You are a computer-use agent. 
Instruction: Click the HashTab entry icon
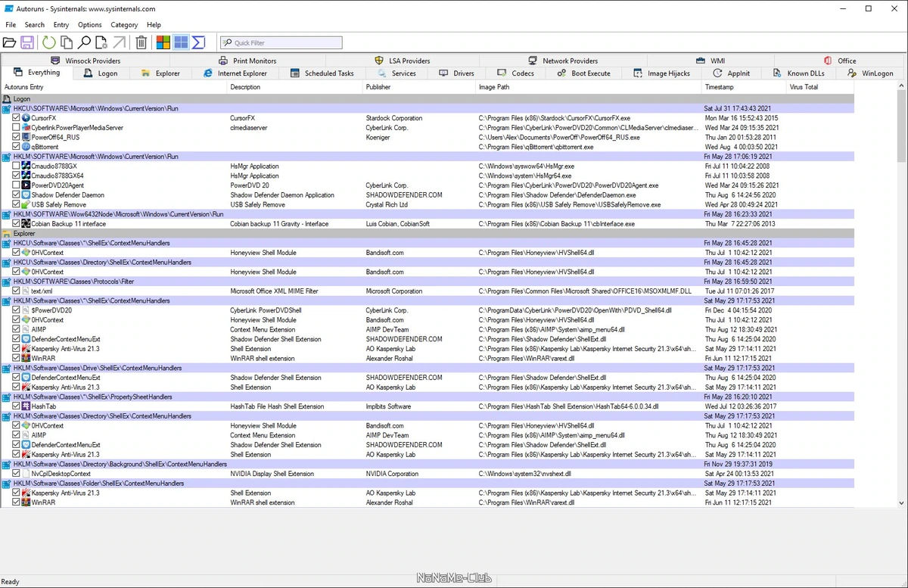point(26,406)
